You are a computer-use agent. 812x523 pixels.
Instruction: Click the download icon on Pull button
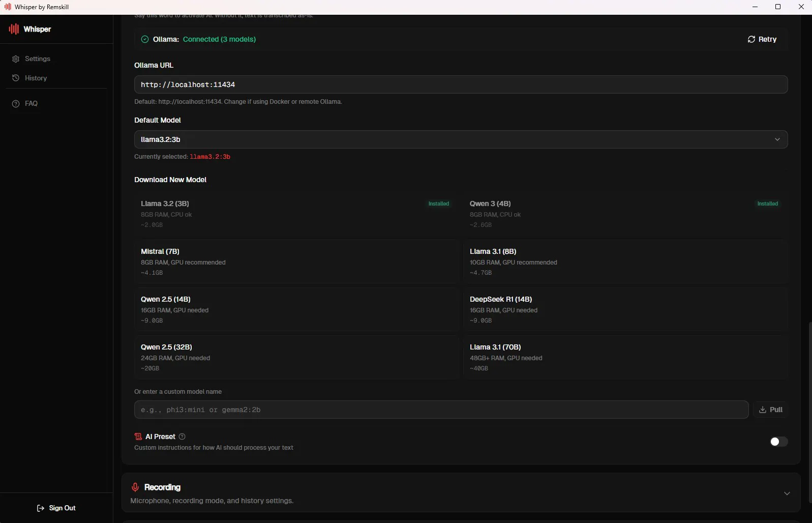[763, 410]
